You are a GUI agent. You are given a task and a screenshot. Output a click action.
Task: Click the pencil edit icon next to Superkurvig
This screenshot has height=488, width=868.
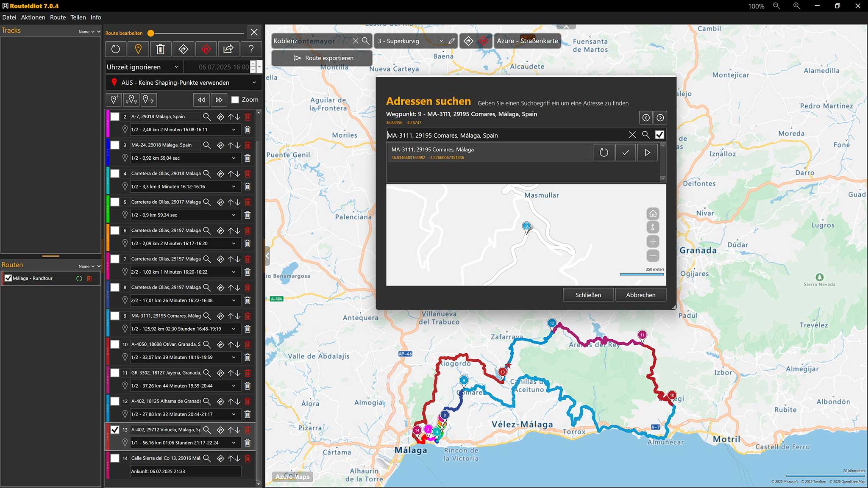pyautogui.click(x=451, y=41)
